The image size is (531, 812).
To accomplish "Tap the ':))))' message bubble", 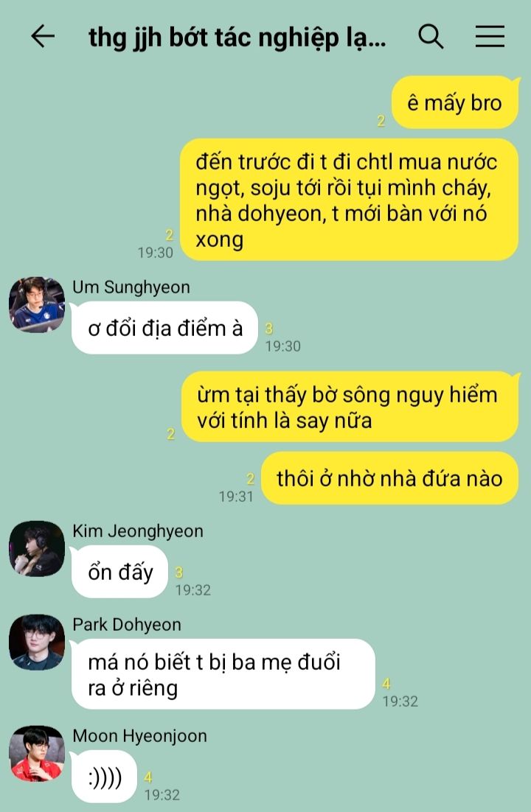I will (x=104, y=777).
